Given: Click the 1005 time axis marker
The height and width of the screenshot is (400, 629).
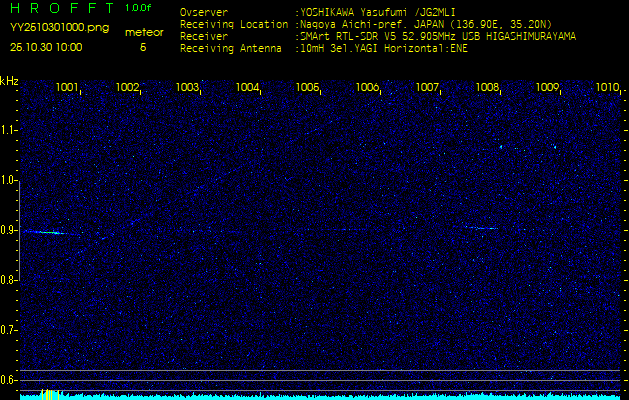Looking at the screenshot, I should (307, 87).
